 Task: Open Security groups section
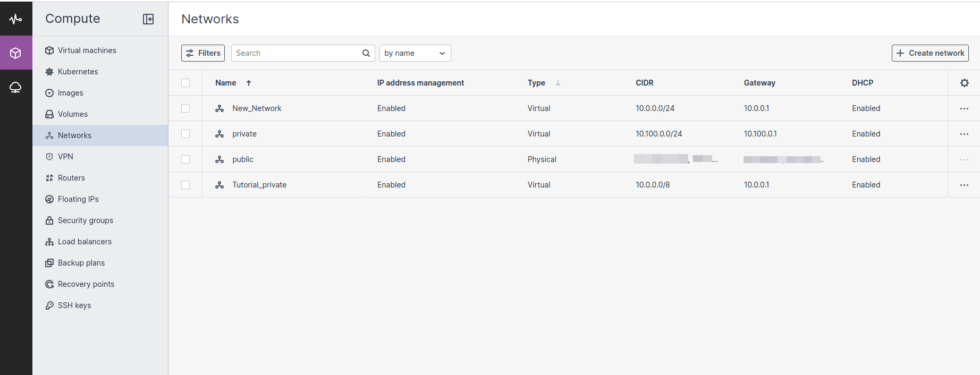coord(100,220)
